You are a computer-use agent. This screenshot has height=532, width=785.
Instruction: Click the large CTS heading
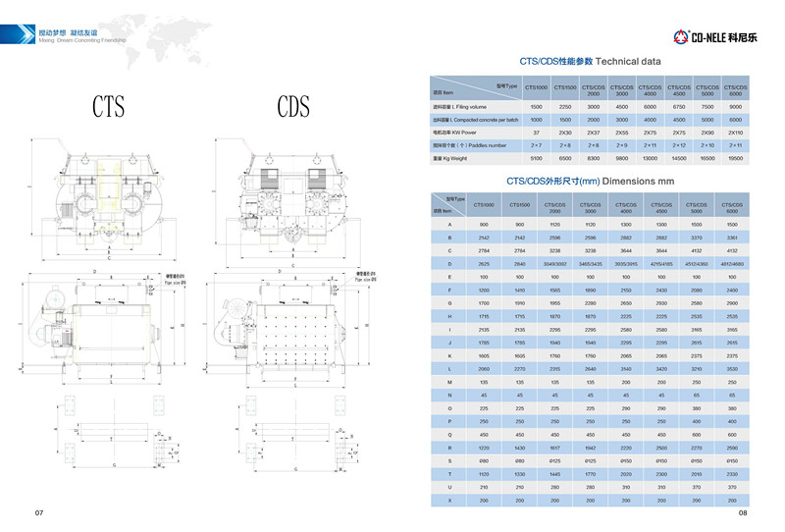point(108,106)
